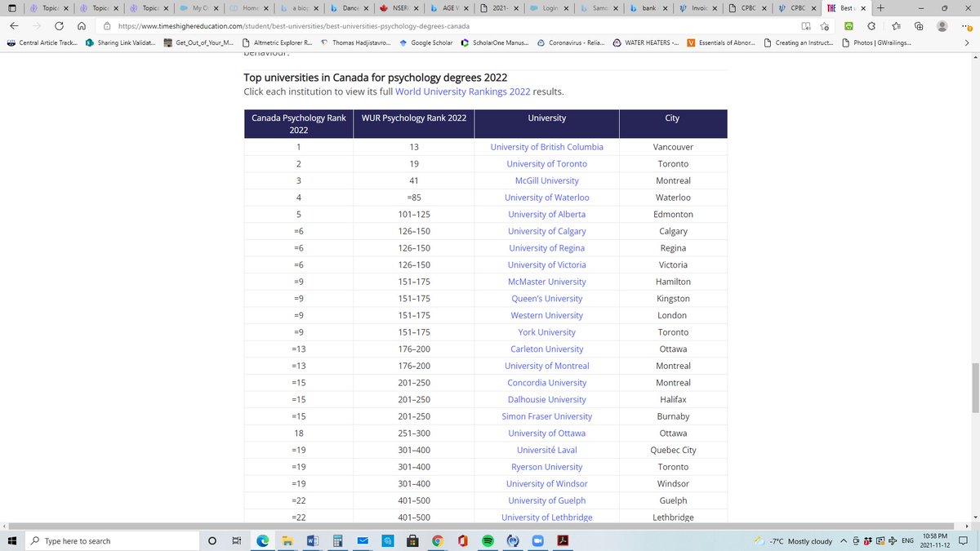Switch to the NSERC tab

(399, 7)
